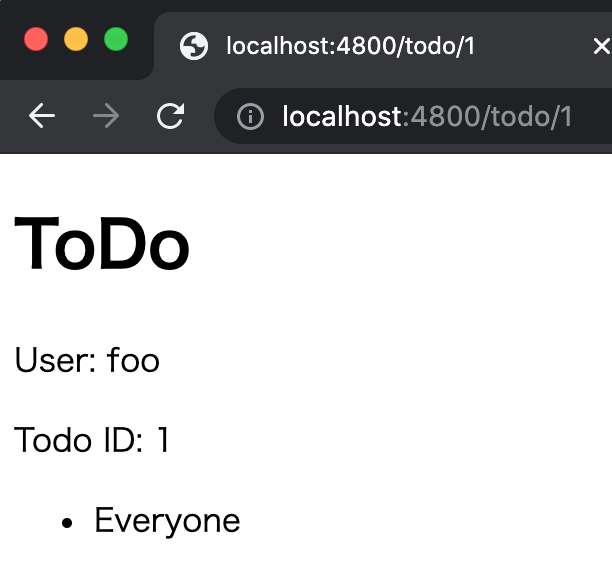Go back using the browser back arrow
The width and height of the screenshot is (612, 570).
click(41, 116)
